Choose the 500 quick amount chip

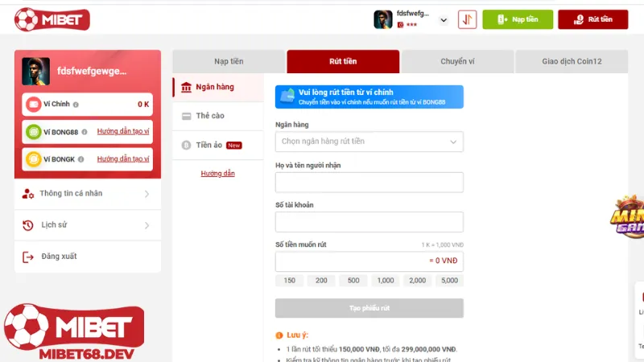tap(353, 280)
